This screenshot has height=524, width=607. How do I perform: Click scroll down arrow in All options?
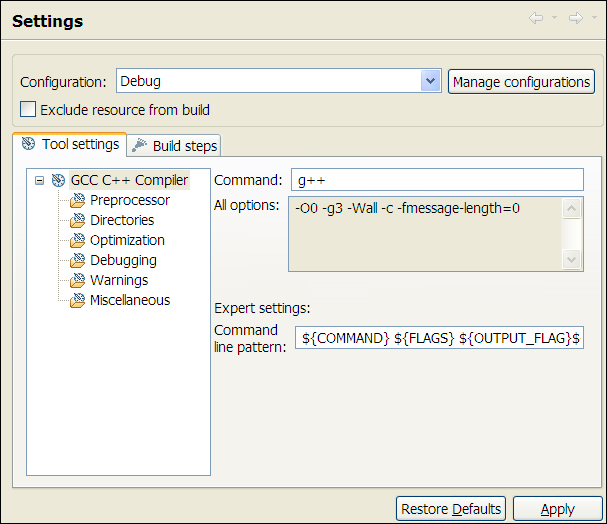coord(572,259)
